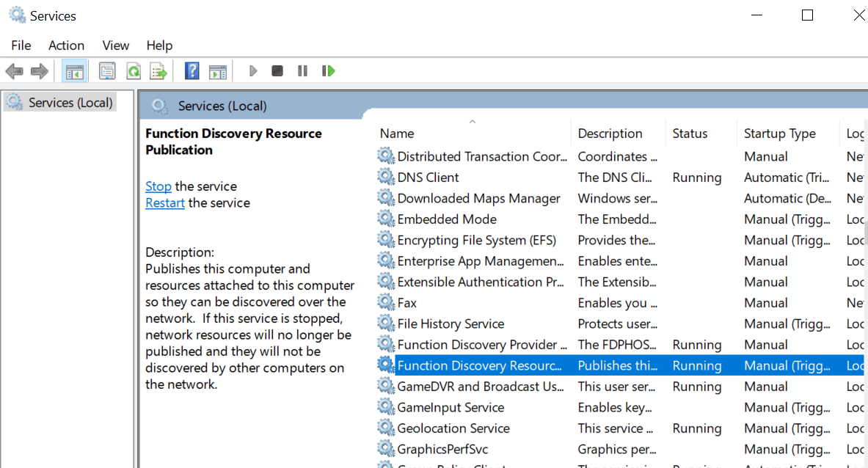Viewport: 868px width, 468px height.
Task: Open Properties from the toolbar
Action: (x=106, y=70)
